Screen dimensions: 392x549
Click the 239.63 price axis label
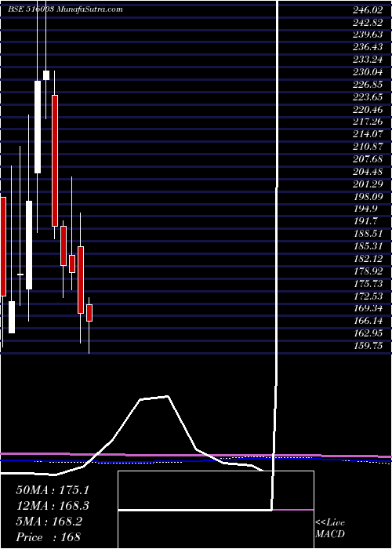pyautogui.click(x=368, y=35)
